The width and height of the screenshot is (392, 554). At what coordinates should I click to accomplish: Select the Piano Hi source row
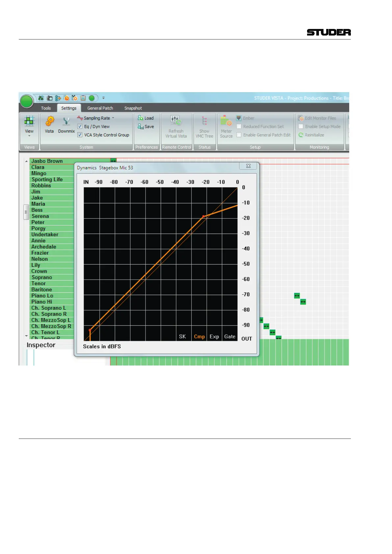point(52,302)
